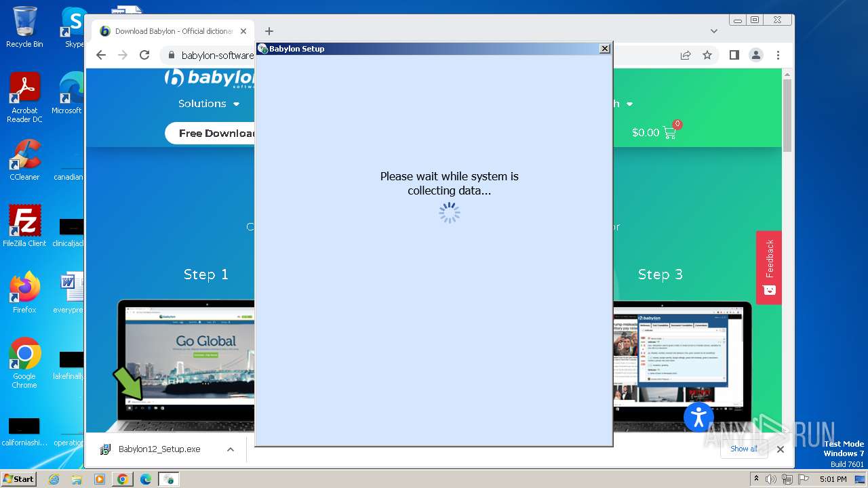The image size is (868, 488).
Task: Open Edge from the taskbar
Action: [x=145, y=479]
